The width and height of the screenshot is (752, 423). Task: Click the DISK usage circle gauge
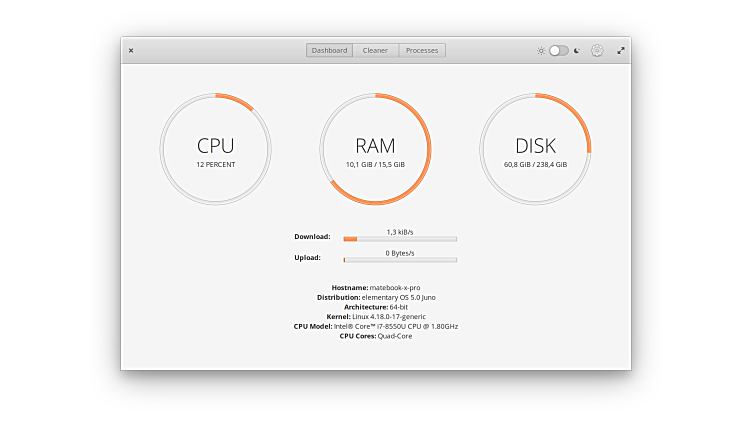coord(535,149)
